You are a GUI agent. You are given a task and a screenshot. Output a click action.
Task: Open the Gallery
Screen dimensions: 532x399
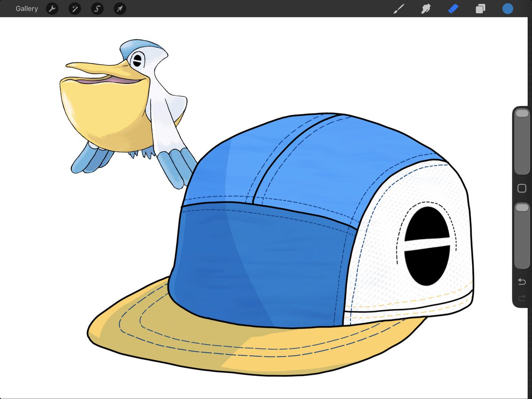[27, 8]
